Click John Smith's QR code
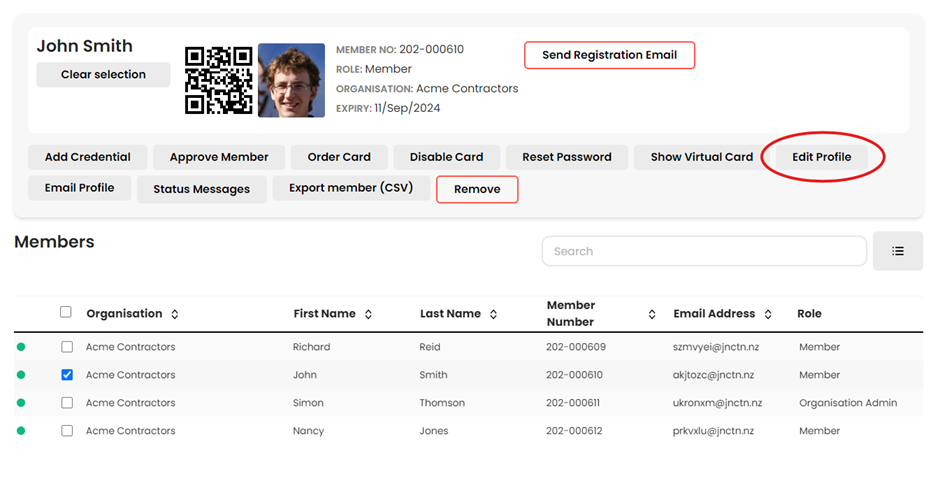The image size is (940, 495). [219, 80]
